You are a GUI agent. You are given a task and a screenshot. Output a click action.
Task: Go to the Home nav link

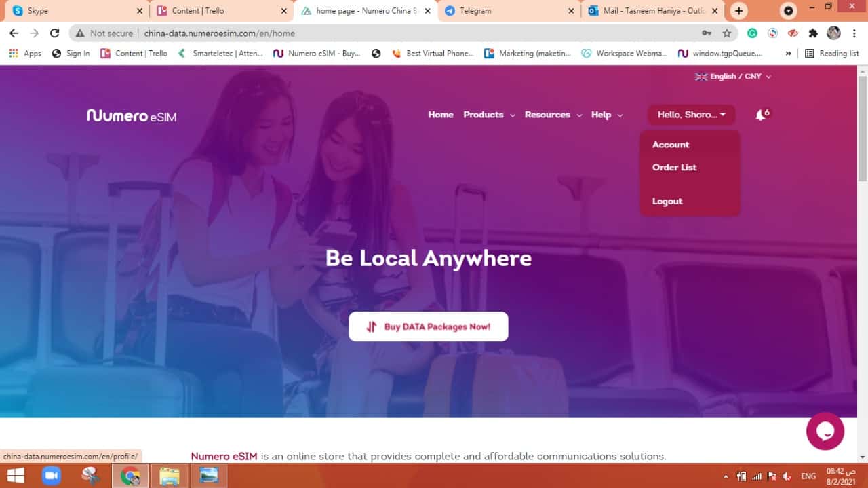(440, 115)
